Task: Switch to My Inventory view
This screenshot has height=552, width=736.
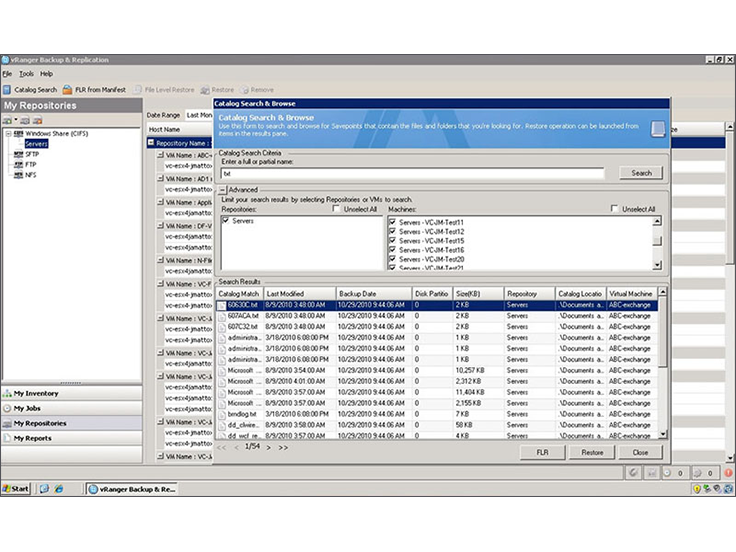Action: [x=71, y=393]
